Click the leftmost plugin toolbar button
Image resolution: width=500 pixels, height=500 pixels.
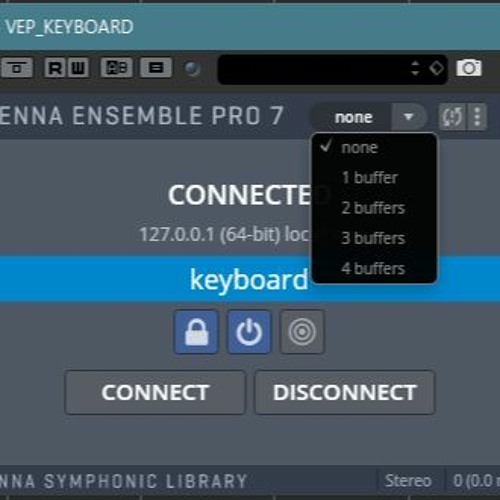coord(17,68)
